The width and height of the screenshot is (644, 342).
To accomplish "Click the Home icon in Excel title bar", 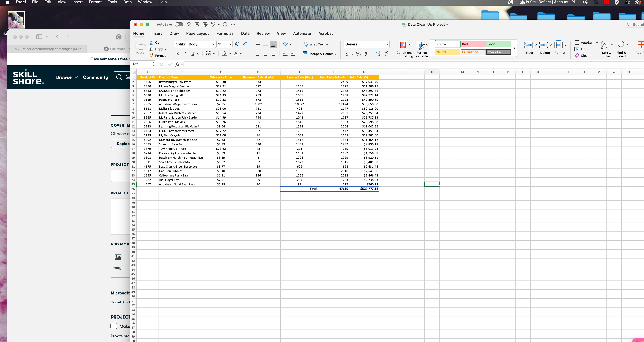I will (x=189, y=24).
